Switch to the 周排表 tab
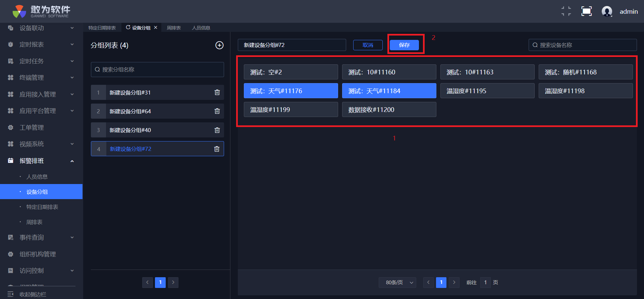The height and width of the screenshot is (299, 644). tap(174, 28)
